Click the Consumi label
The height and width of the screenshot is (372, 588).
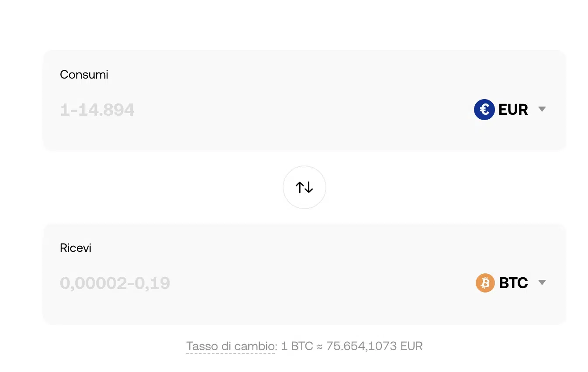tap(84, 75)
